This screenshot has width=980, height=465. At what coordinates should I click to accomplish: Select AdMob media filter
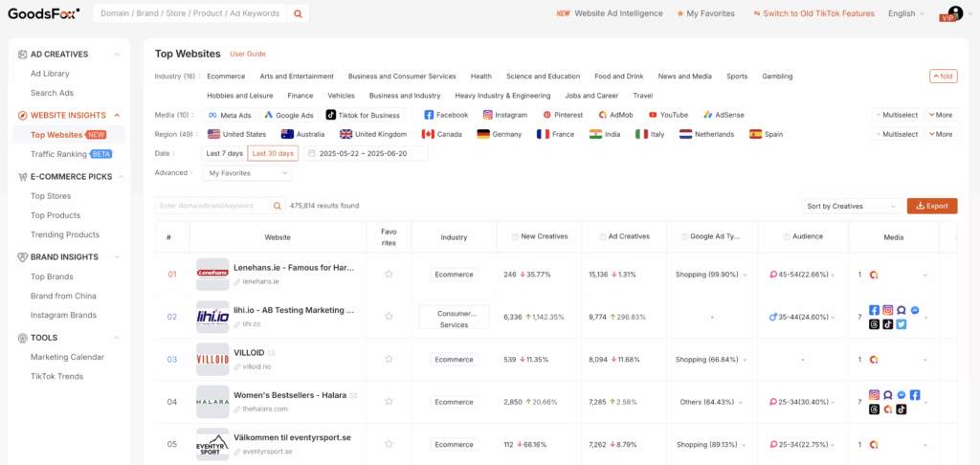pos(616,115)
